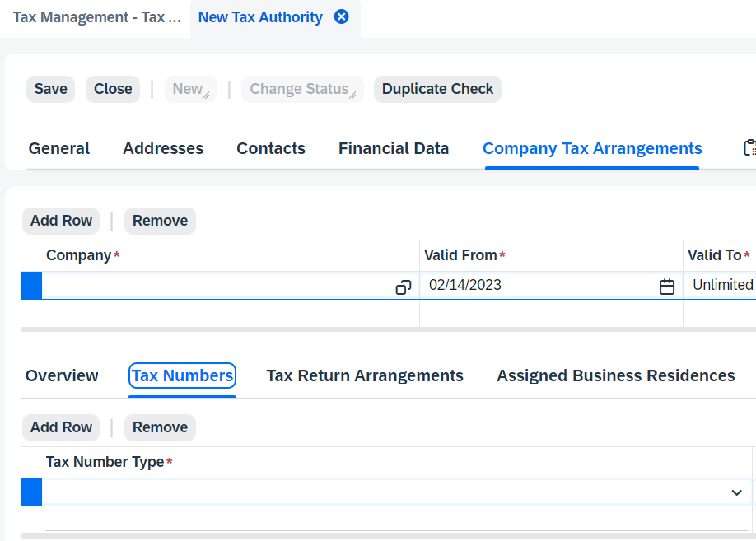The image size is (756, 541).
Task: Expand the Tax Number Type dropdown
Action: [736, 492]
